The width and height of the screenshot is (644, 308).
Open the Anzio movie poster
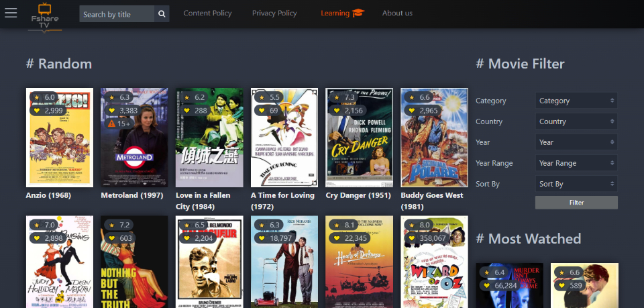(x=60, y=138)
